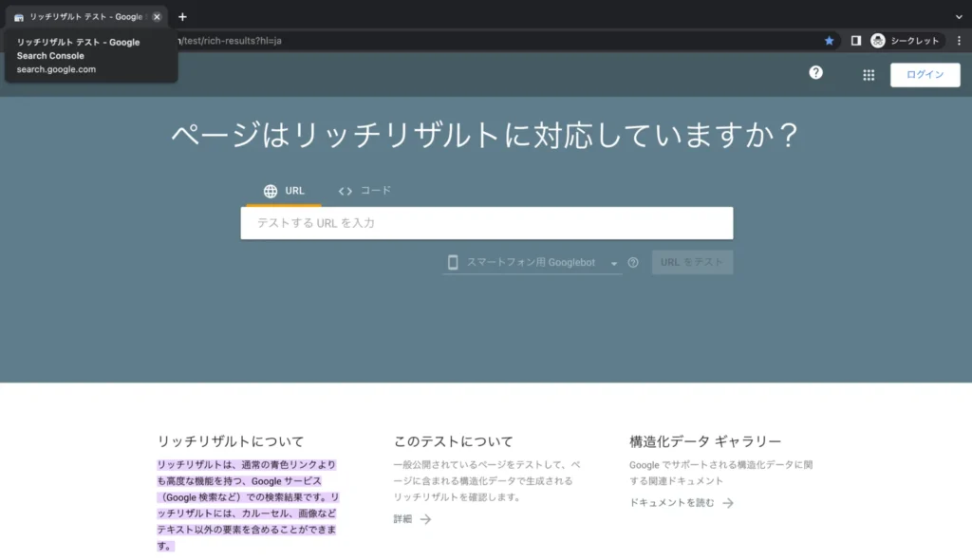The image size is (972, 560).
Task: Click the 構造化データ ギャラリー heading
Action: [705, 441]
